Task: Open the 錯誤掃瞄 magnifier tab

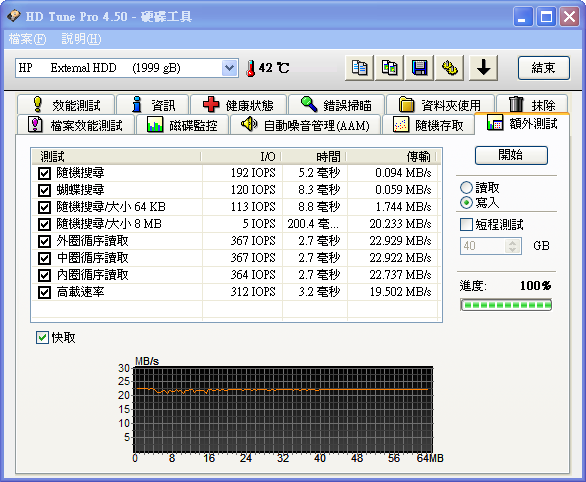Action: tap(336, 105)
